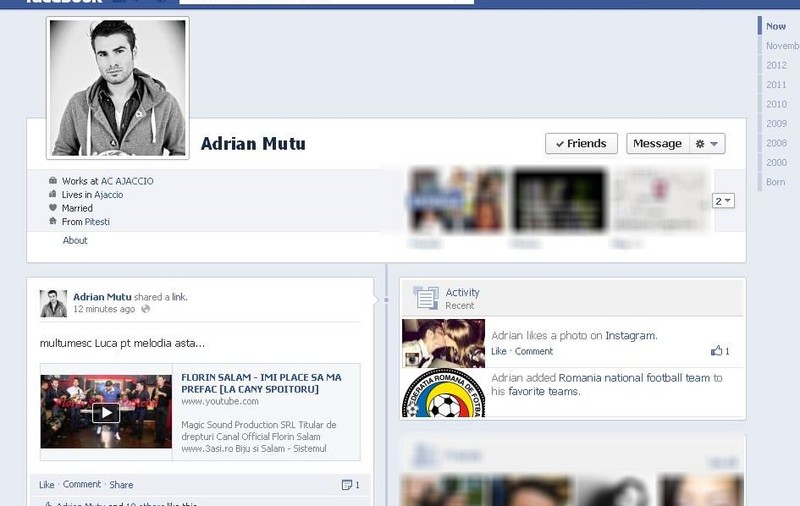Comment on the shared Florin Salam post
This screenshot has width=800, height=506.
82,485
